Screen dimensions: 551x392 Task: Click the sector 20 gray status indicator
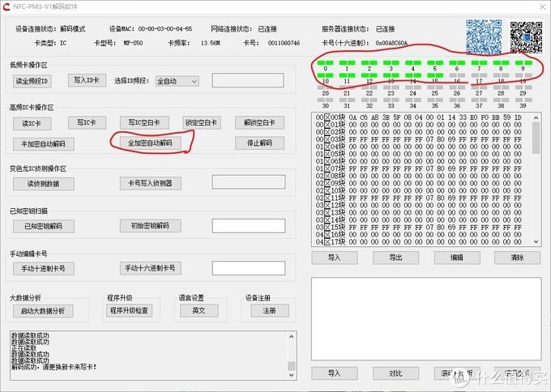(325, 87)
